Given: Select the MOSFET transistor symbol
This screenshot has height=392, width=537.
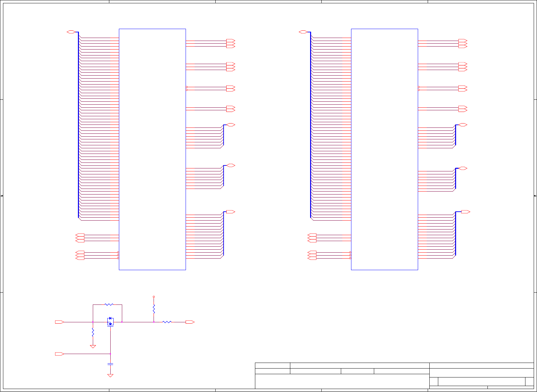Looking at the screenshot, I should point(110,322).
